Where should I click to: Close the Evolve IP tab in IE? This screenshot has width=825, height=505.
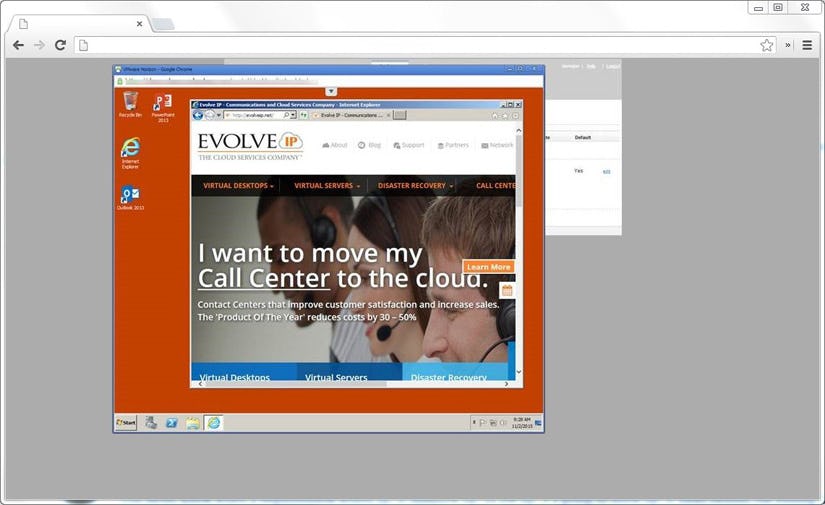click(x=389, y=115)
